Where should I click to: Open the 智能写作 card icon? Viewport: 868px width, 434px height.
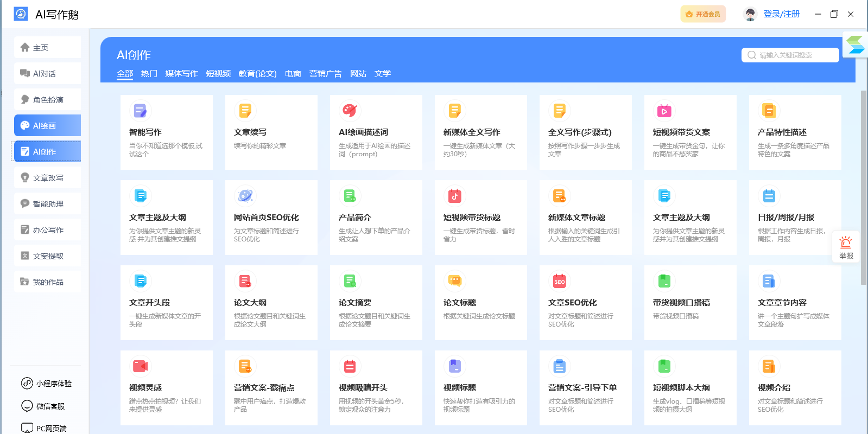(x=140, y=111)
